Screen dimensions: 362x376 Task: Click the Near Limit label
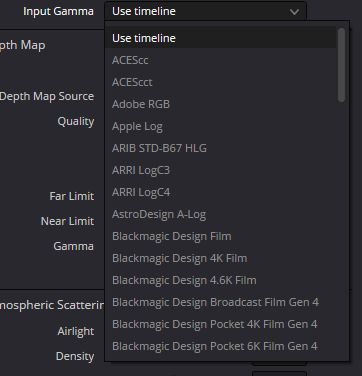pyautogui.click(x=67, y=221)
